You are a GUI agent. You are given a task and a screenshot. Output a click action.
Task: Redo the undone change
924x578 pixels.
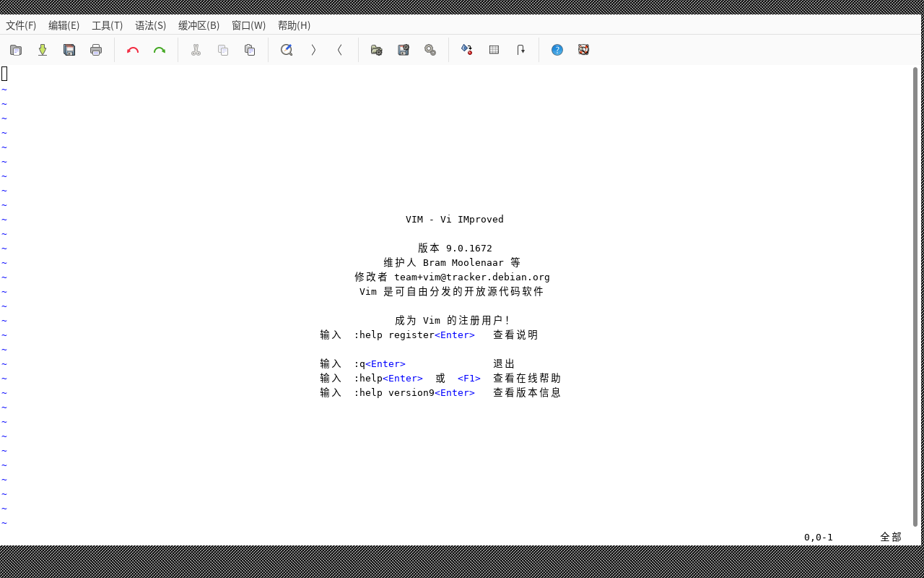coord(160,49)
